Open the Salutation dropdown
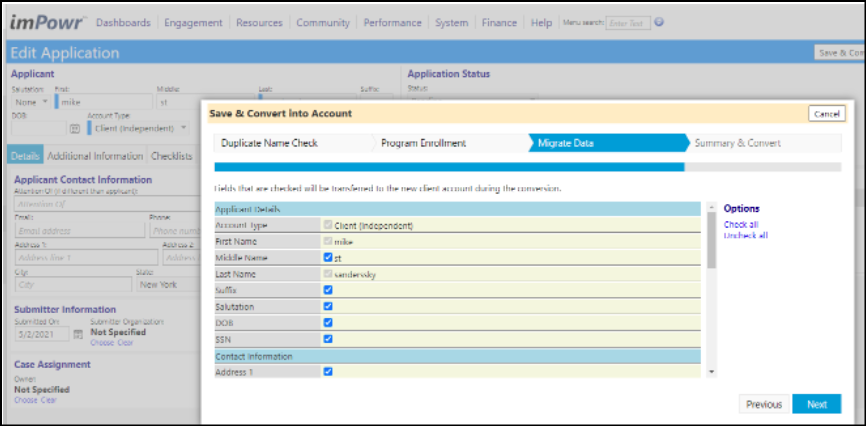The height and width of the screenshot is (426, 866). point(31,102)
